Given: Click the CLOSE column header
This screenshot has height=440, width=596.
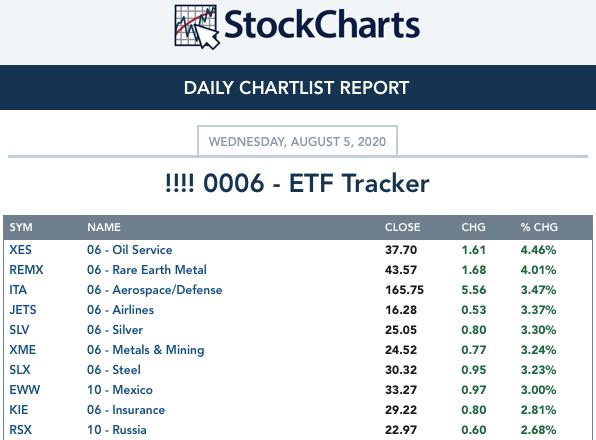Looking at the screenshot, I should pyautogui.click(x=403, y=227).
